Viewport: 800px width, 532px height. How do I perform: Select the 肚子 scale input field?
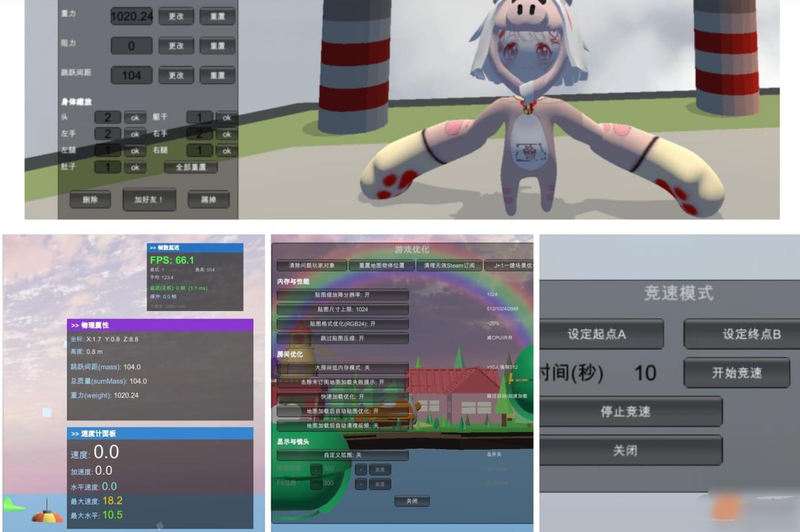tap(108, 167)
